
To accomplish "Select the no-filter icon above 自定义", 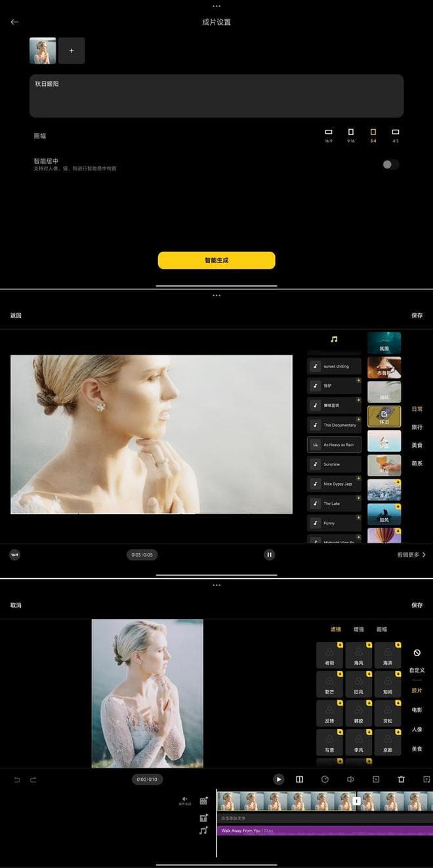I will (x=417, y=653).
